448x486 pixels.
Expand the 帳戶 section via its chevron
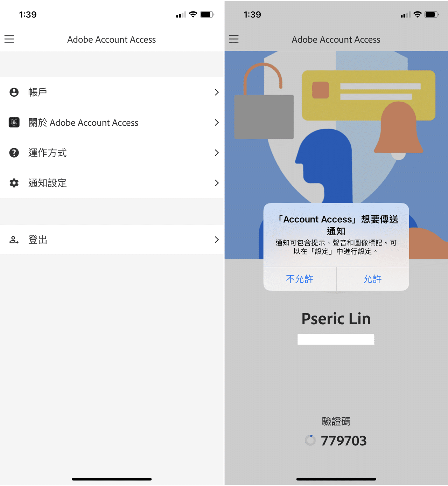(x=217, y=92)
